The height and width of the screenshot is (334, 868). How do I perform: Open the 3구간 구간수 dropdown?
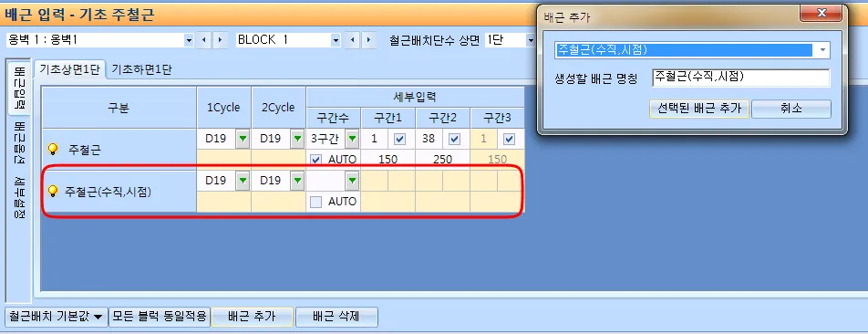352,139
